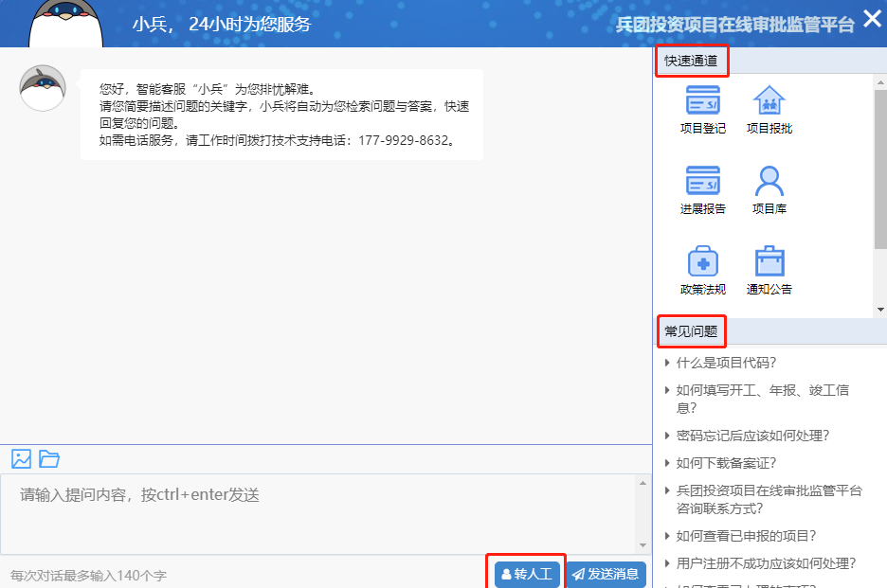Open the 通知公告 icon
Image resolution: width=887 pixels, height=588 pixels.
[x=769, y=262]
